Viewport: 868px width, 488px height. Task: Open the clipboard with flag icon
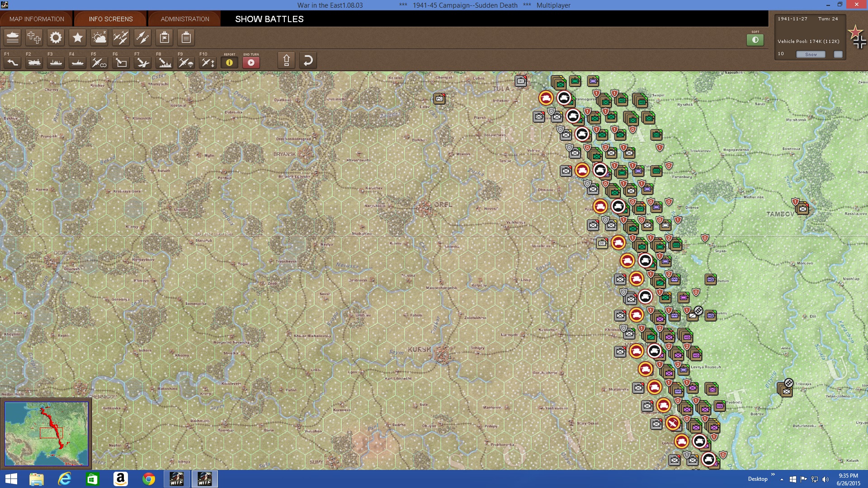(164, 38)
